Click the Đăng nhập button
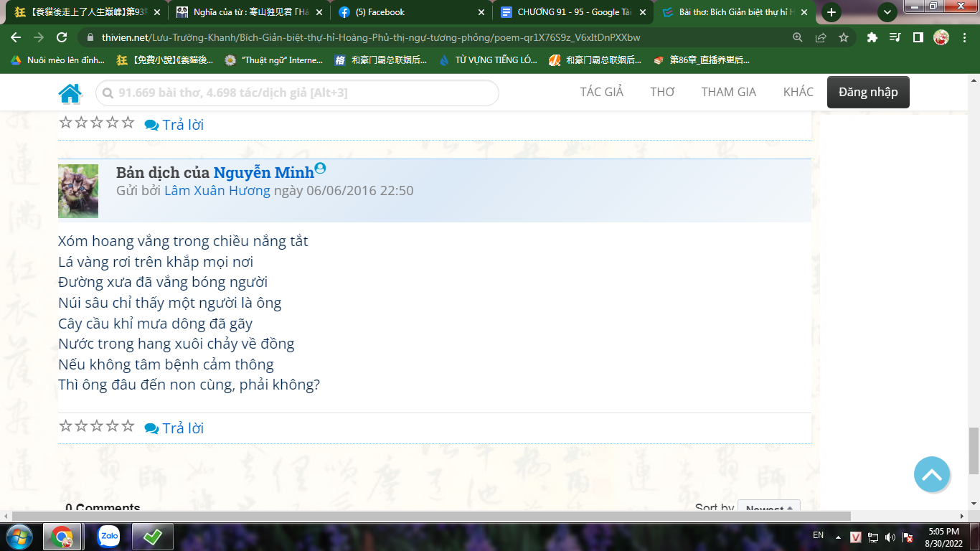Image resolution: width=980 pixels, height=551 pixels. [868, 92]
